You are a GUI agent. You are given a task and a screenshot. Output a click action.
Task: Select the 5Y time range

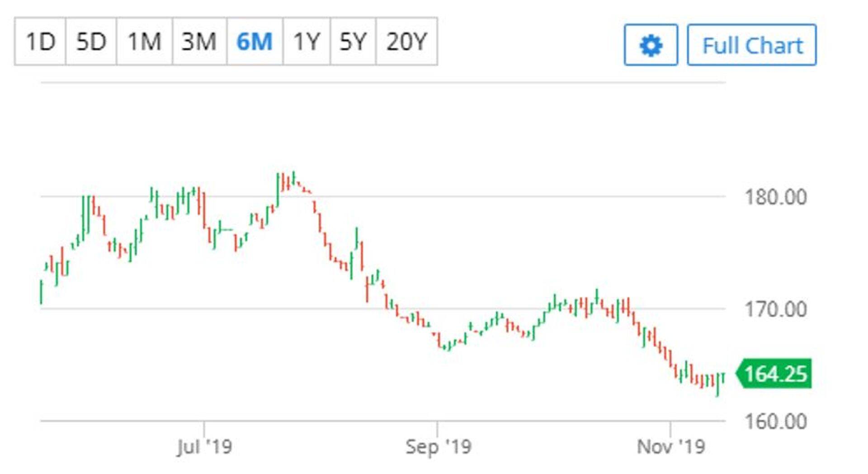[x=353, y=42]
